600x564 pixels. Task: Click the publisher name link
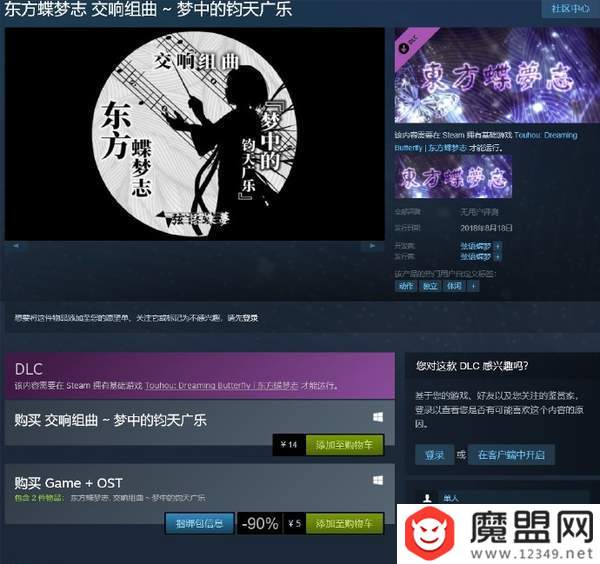pyautogui.click(x=475, y=256)
